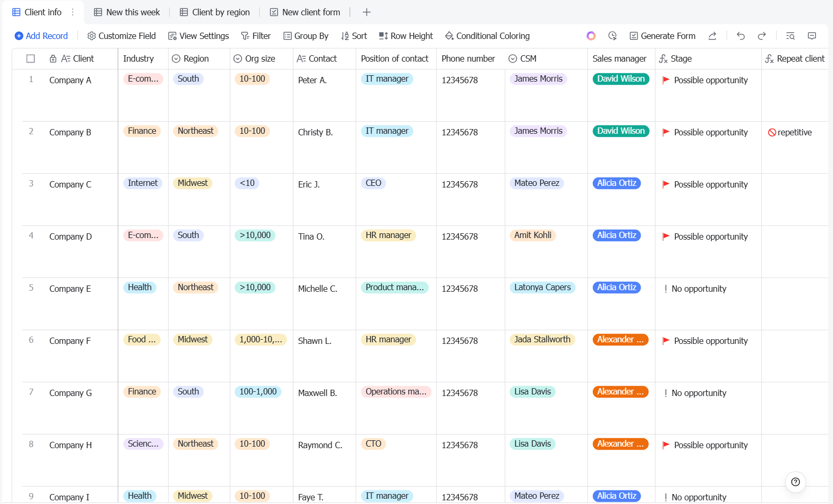The image size is (833, 504).
Task: Switch to the New this week tab
Action: (127, 12)
